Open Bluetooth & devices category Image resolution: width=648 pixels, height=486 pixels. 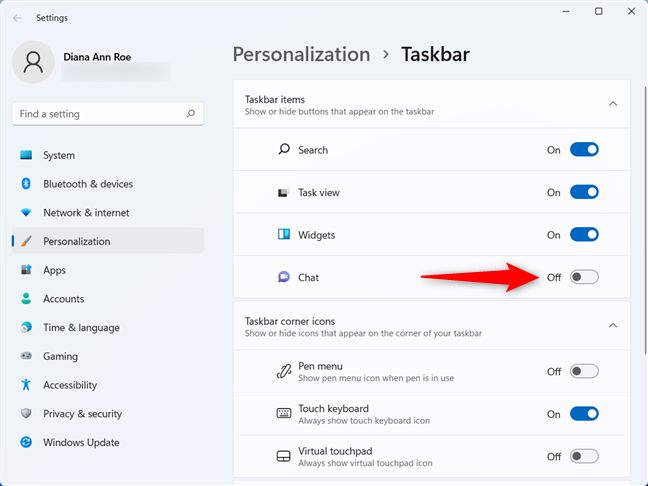[108, 184]
